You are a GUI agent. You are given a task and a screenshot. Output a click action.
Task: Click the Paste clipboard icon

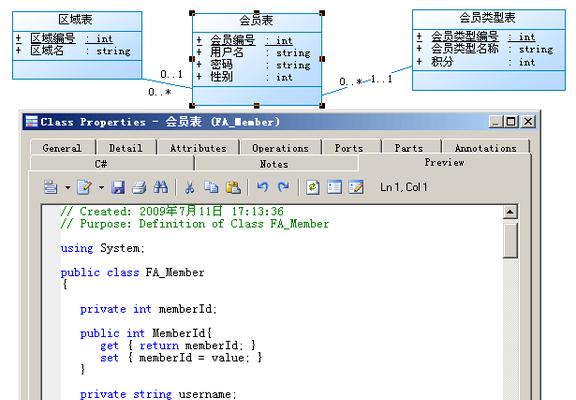(x=233, y=187)
